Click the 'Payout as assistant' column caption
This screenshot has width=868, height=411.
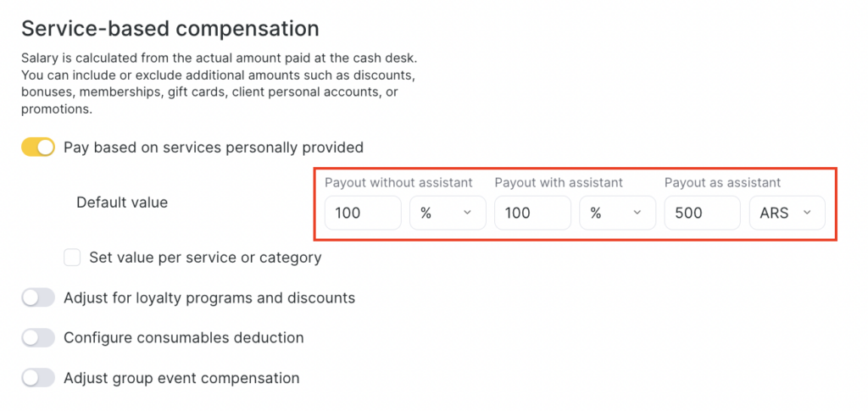pos(723,182)
